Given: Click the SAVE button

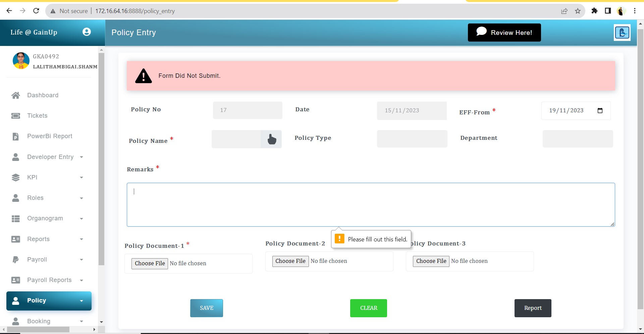Looking at the screenshot, I should click(206, 308).
